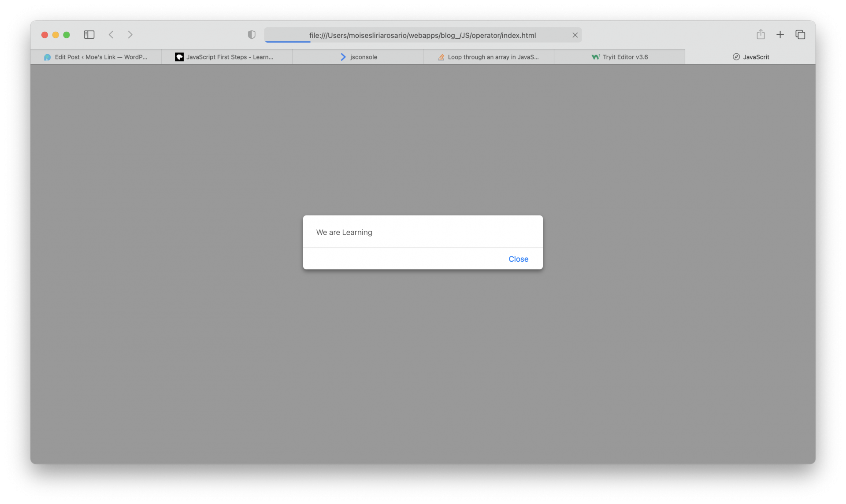This screenshot has height=504, width=846.
Task: Stop page loading with the X in address bar
Action: click(x=575, y=35)
